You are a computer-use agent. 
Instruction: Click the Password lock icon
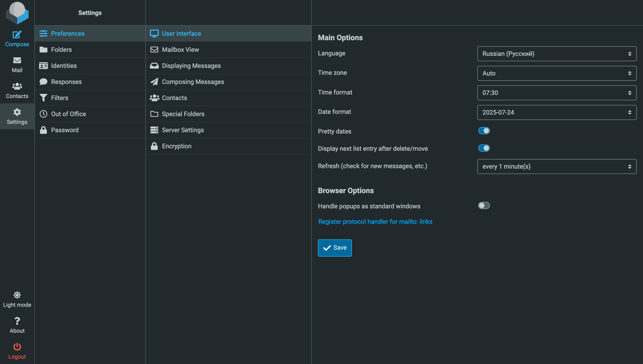click(43, 130)
